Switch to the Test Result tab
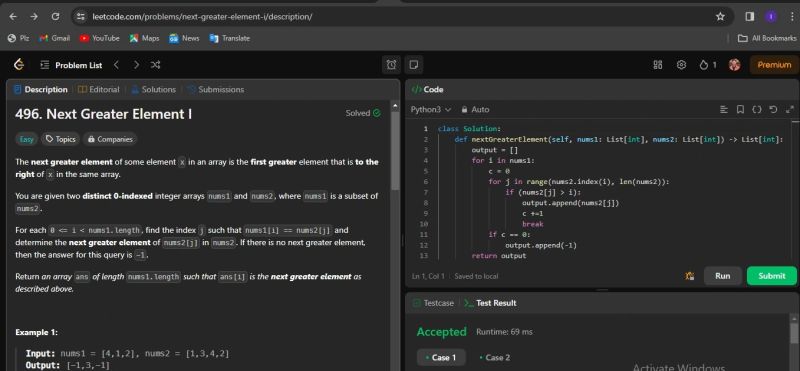The height and width of the screenshot is (371, 800). pos(490,303)
